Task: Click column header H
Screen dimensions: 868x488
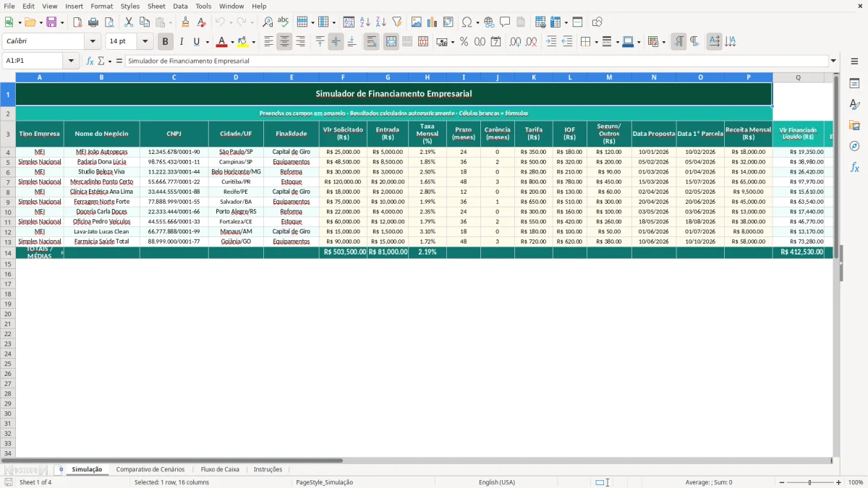Action: (x=427, y=77)
